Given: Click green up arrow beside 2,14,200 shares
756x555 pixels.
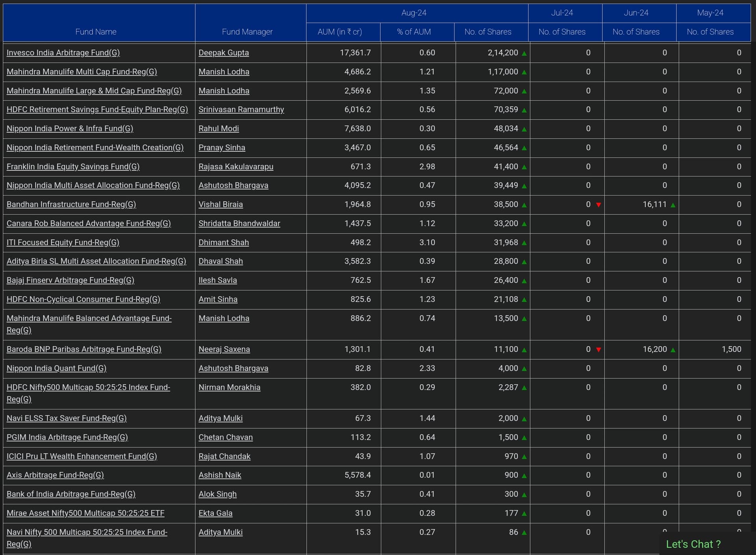Looking at the screenshot, I should (524, 54).
